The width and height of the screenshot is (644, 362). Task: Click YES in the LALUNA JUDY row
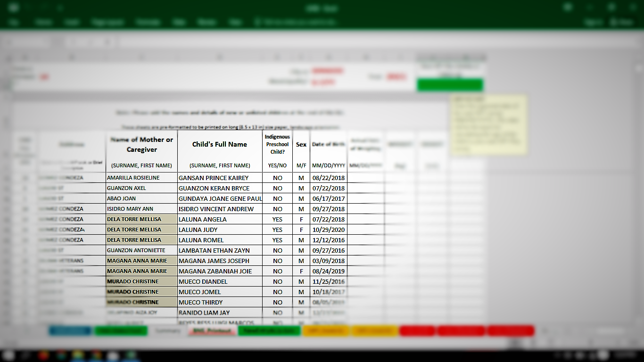pyautogui.click(x=277, y=230)
